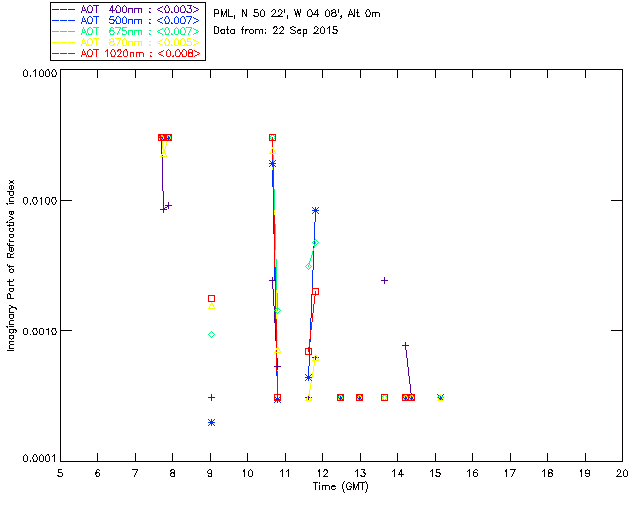This screenshot has height=512, width=640.
Task: Click the red dashed line legend sample
Action: (64, 53)
